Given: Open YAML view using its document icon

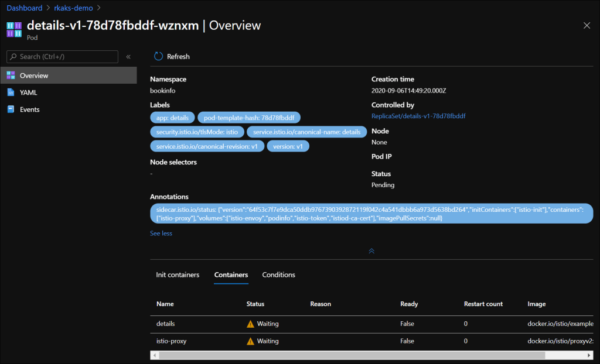Looking at the screenshot, I should tap(11, 92).
